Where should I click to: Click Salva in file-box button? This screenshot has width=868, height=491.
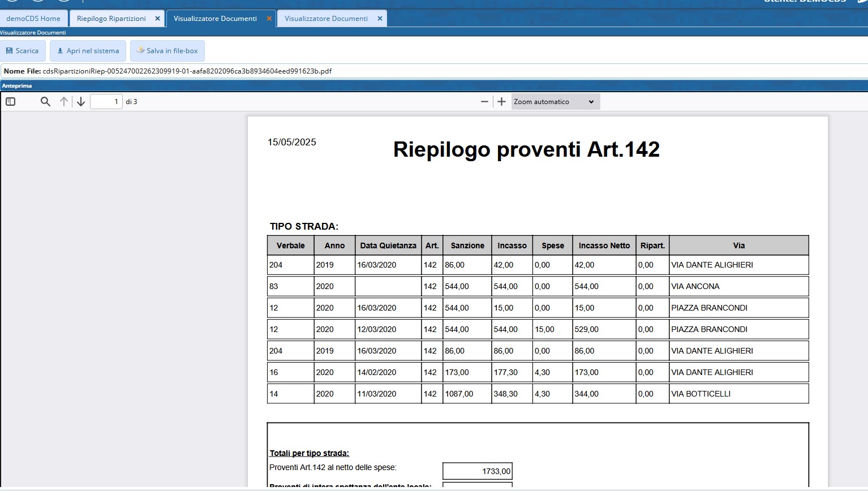167,51
